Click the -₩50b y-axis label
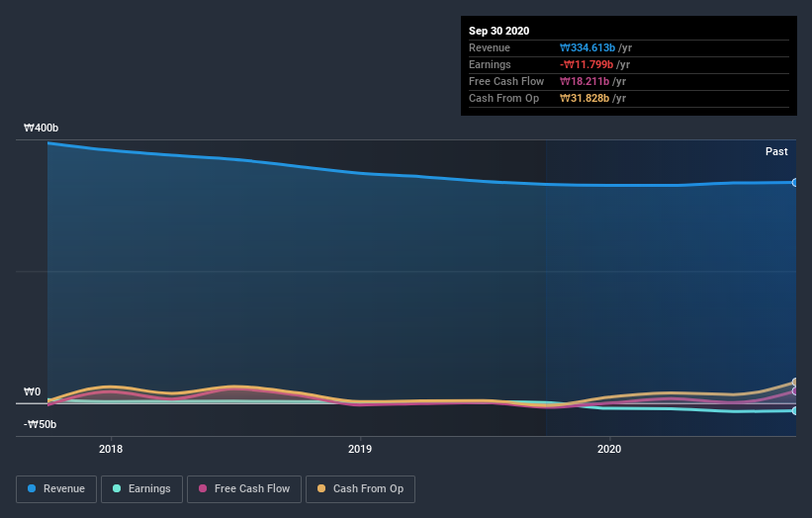Image resolution: width=812 pixels, height=518 pixels. 40,424
